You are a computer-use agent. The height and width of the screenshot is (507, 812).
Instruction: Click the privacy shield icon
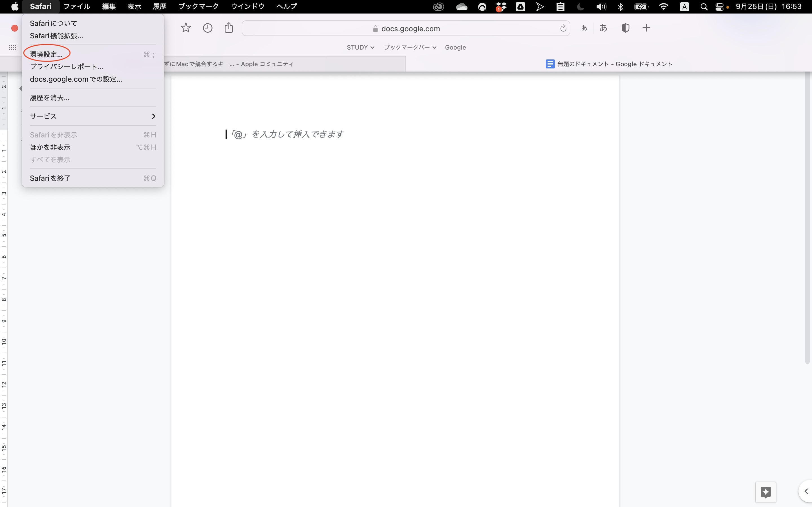[x=625, y=28]
